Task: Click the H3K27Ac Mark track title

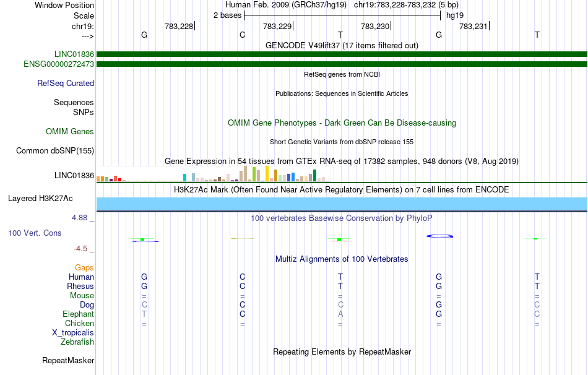Action: point(342,190)
